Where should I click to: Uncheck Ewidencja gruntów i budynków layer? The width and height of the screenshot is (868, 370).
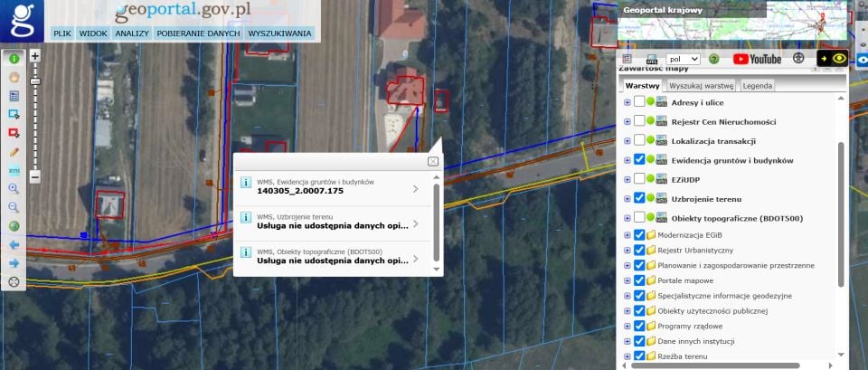tap(639, 160)
